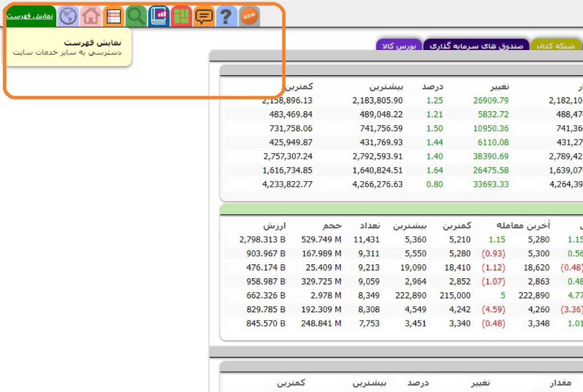
Task: Switch to the بورس کالا tab
Action: [399, 46]
